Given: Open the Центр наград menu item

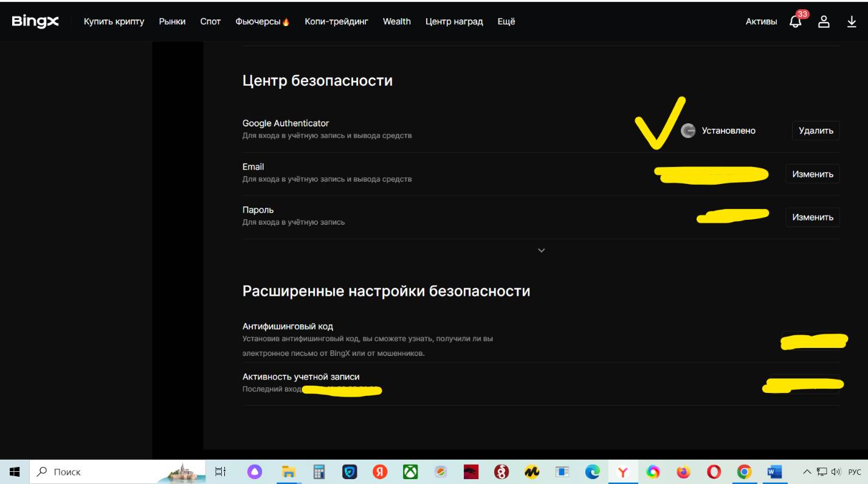Looking at the screenshot, I should click(x=454, y=22).
